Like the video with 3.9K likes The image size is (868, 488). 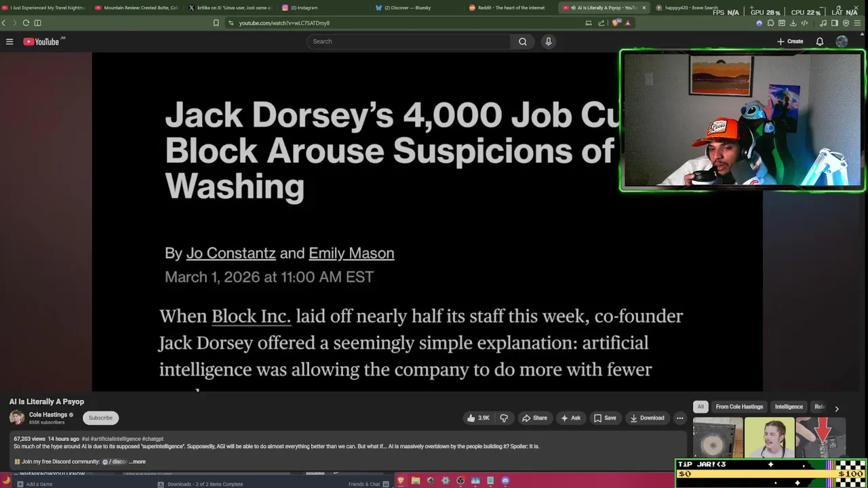click(x=479, y=418)
